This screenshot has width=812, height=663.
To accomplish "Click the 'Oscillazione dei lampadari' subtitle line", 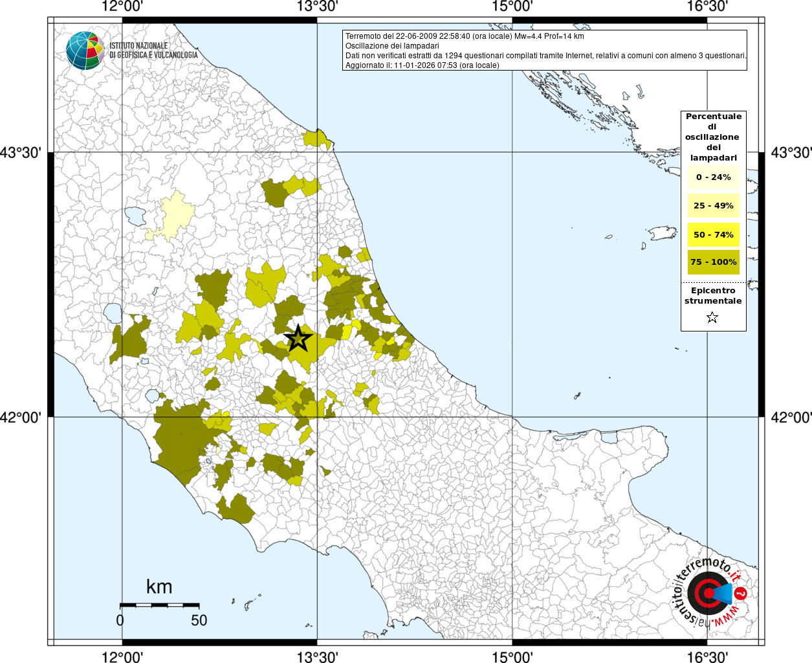I will [x=392, y=46].
